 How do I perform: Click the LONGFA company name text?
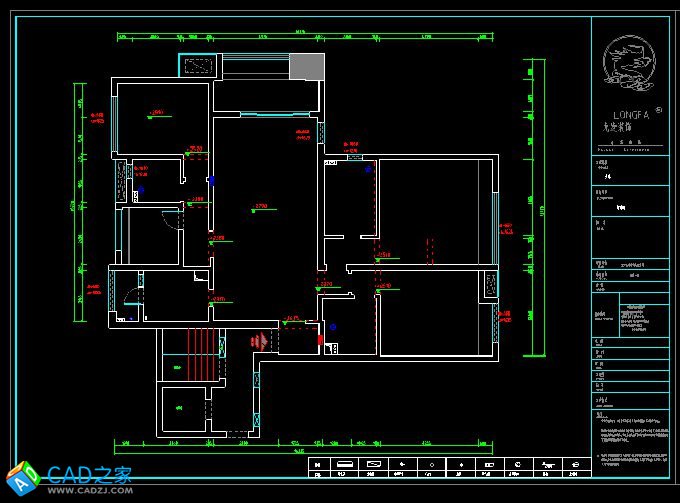(x=626, y=115)
